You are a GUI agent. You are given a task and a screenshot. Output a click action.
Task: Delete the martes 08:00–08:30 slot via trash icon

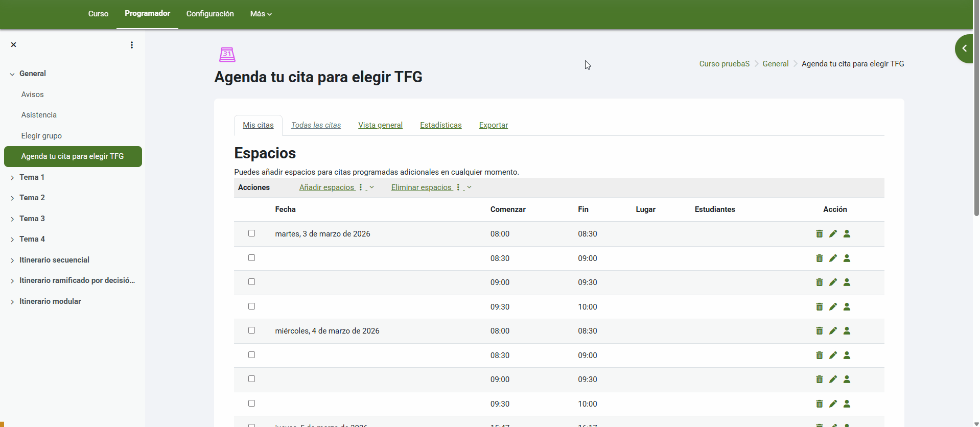[819, 234]
